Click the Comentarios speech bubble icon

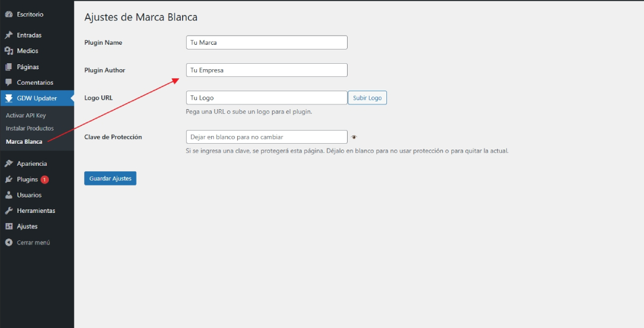click(x=8, y=82)
